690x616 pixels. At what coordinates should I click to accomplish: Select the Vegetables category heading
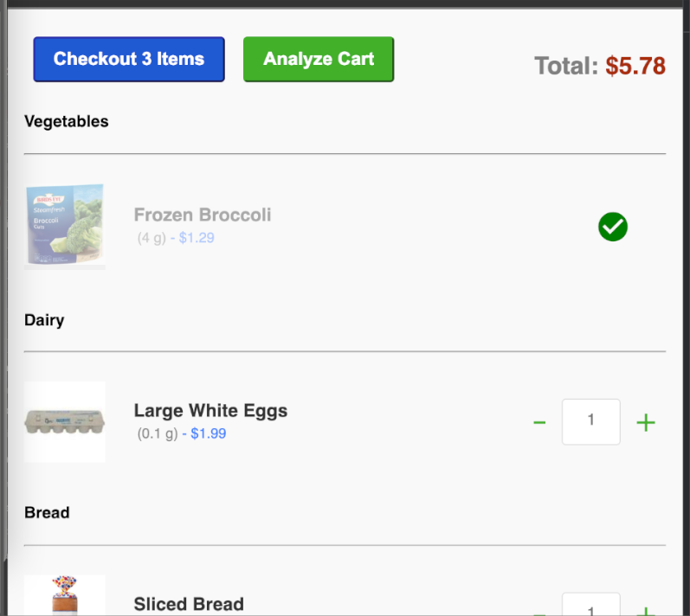67,121
